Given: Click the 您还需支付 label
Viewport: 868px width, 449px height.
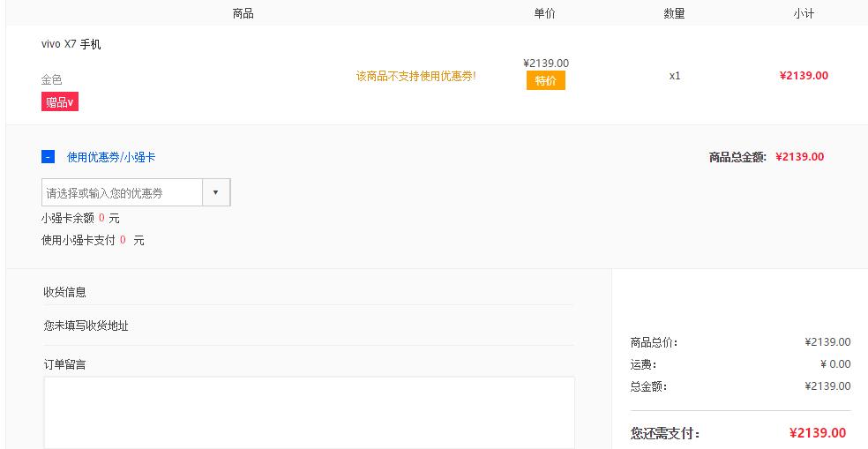Looking at the screenshot, I should pos(665,433).
